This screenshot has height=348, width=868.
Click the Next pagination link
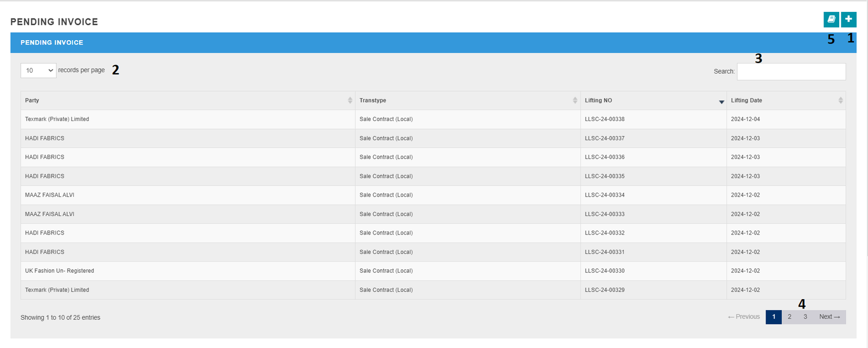829,317
